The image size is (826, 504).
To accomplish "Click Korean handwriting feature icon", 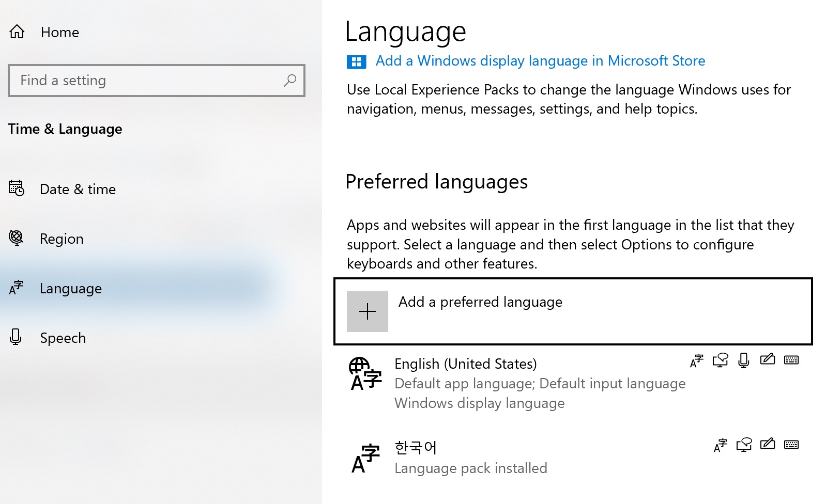I will click(768, 444).
